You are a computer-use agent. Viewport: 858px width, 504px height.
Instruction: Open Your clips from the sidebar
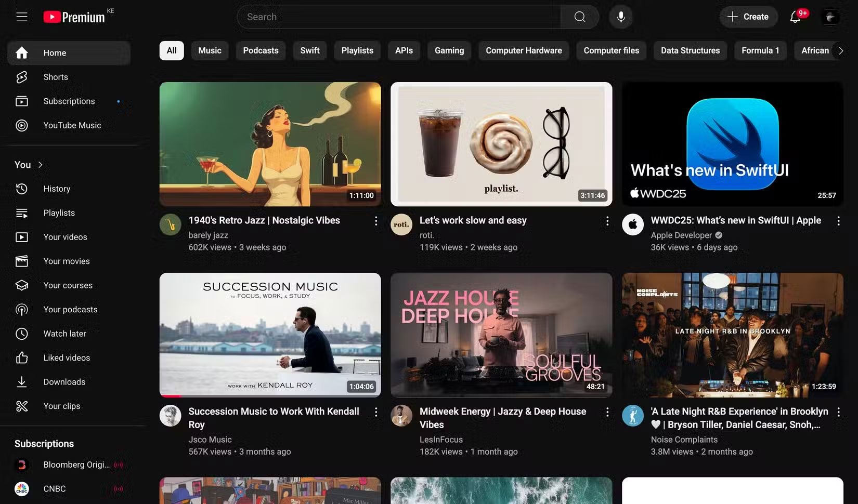(x=61, y=406)
